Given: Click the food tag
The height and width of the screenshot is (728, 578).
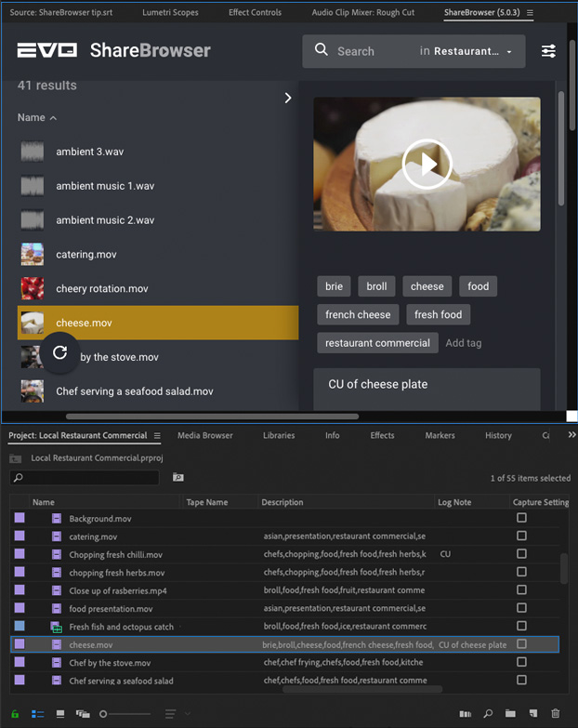Looking at the screenshot, I should 479,286.
